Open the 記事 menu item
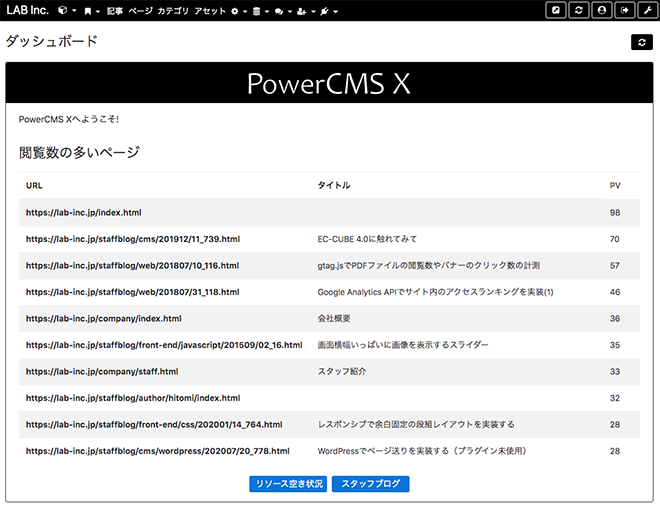 [x=114, y=11]
